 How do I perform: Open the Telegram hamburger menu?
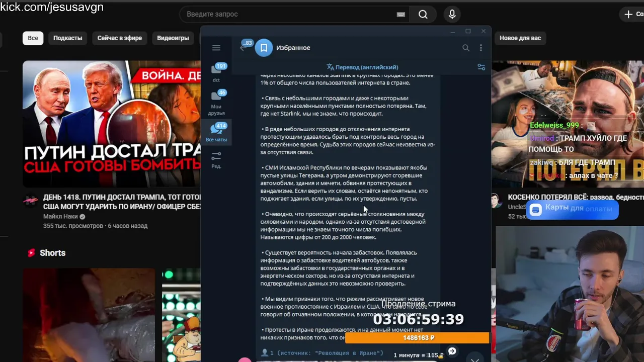216,48
